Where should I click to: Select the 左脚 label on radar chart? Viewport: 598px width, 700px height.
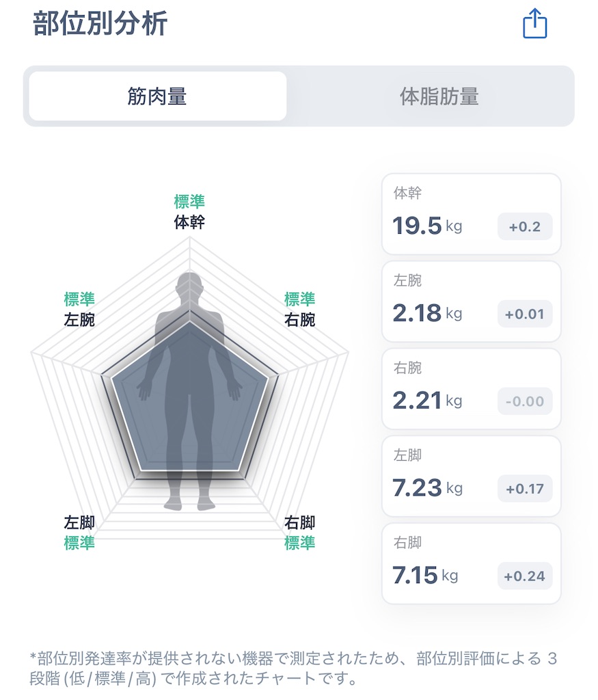(x=79, y=522)
